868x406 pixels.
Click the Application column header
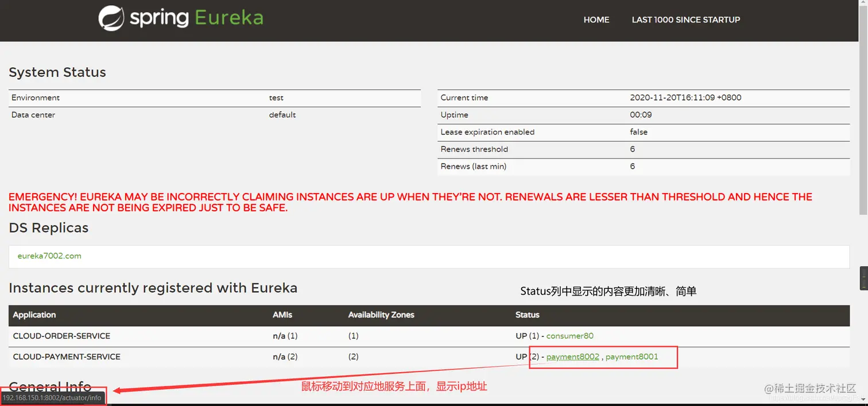point(34,315)
